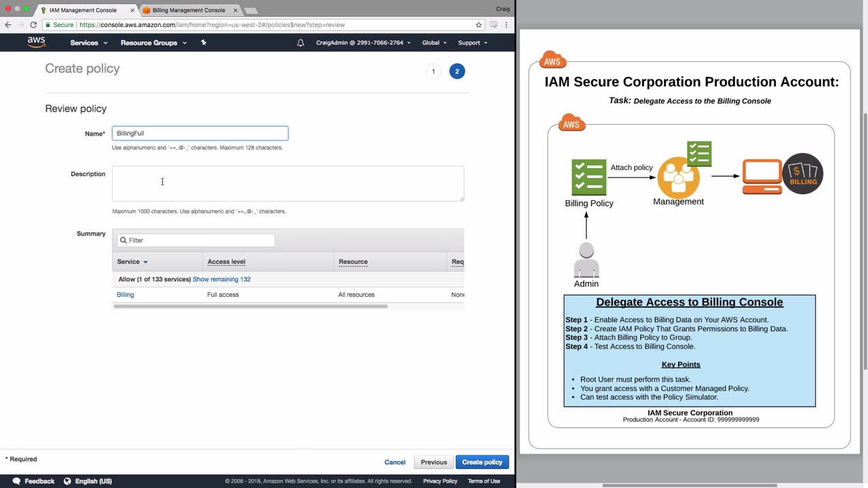The width and height of the screenshot is (868, 488).
Task: Select wizard step 2 circle
Action: click(x=457, y=71)
